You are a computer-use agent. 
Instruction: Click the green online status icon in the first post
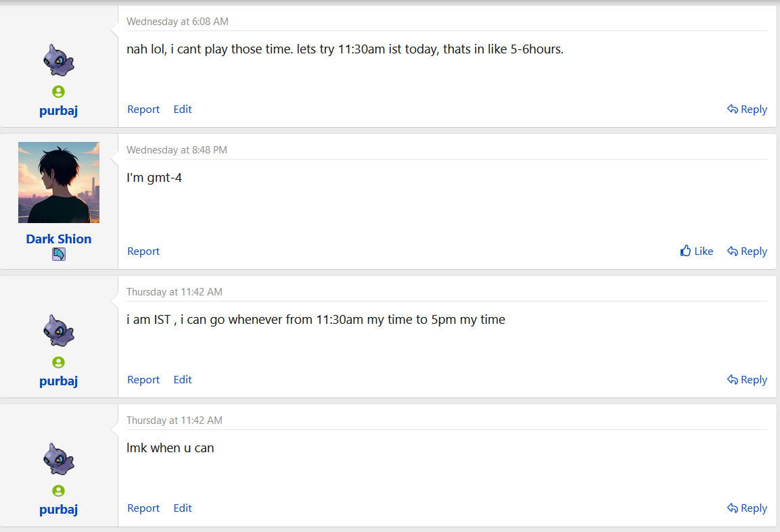(59, 91)
